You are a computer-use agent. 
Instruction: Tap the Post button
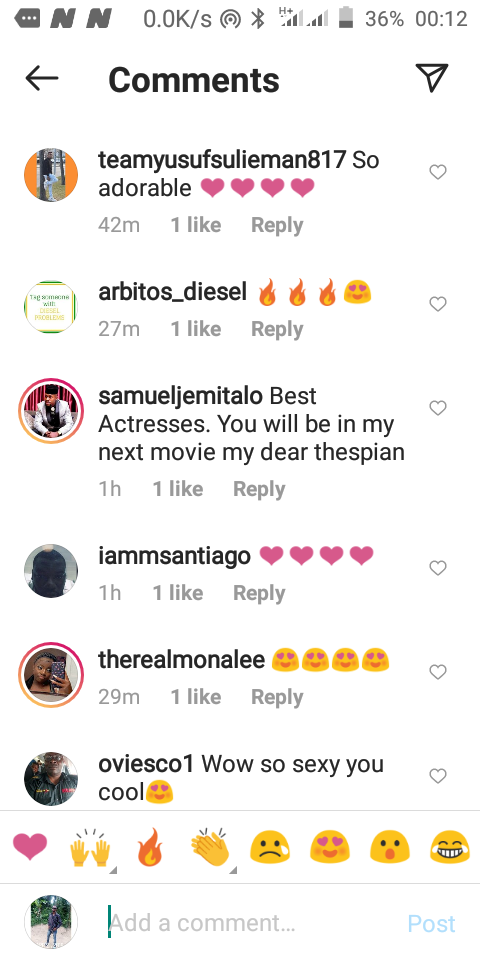coord(432,923)
